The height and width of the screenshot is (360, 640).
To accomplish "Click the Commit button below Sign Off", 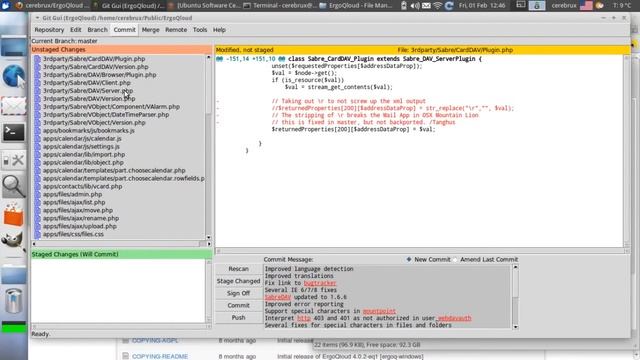I will [x=238, y=305].
